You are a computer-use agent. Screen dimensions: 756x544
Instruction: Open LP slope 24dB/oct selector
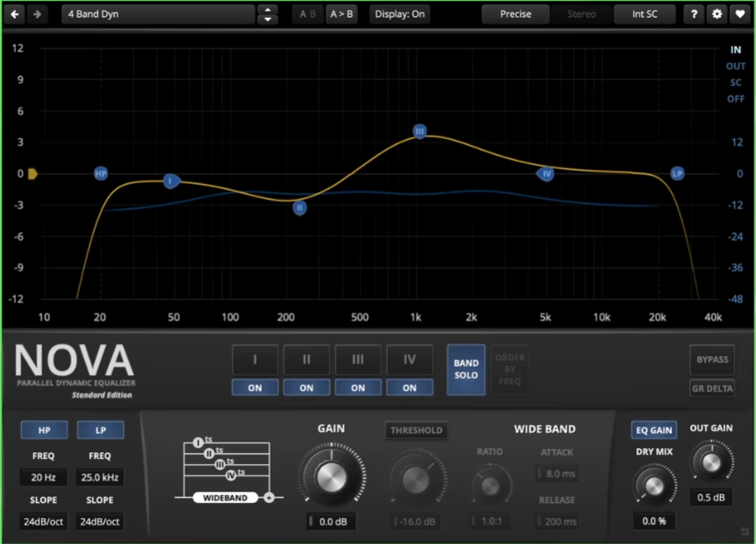point(99,521)
